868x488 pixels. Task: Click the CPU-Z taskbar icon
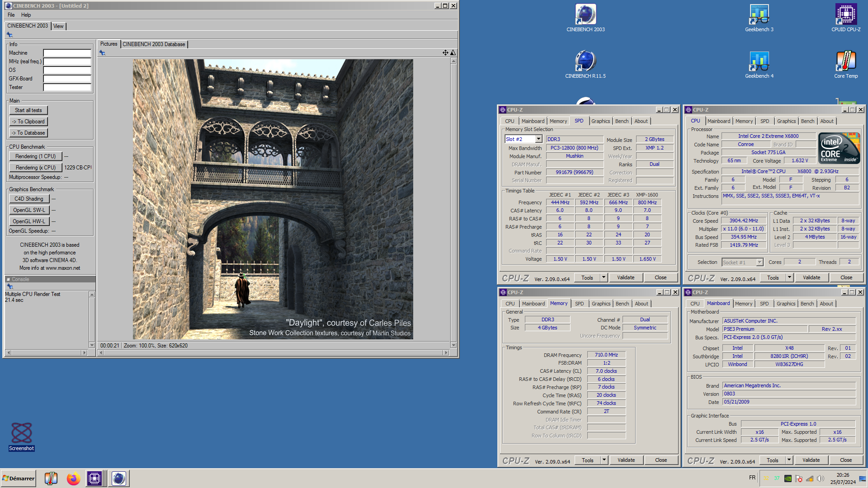(x=94, y=478)
